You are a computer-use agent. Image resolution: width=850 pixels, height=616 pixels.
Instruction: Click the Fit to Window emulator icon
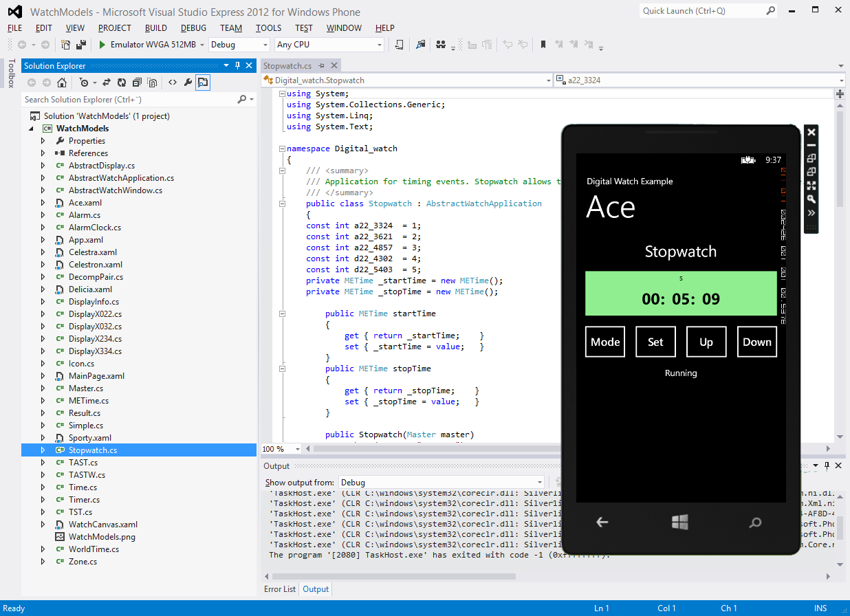(811, 184)
